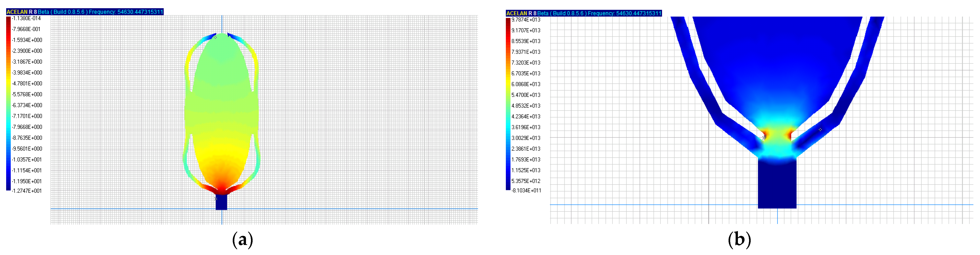Select legend value 7.9371E+013

(x=526, y=52)
